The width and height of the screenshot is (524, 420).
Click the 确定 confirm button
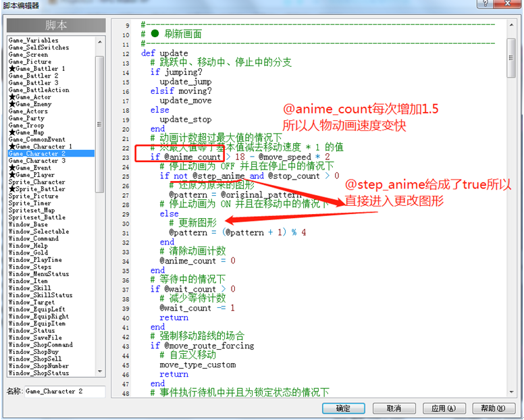[343, 409]
